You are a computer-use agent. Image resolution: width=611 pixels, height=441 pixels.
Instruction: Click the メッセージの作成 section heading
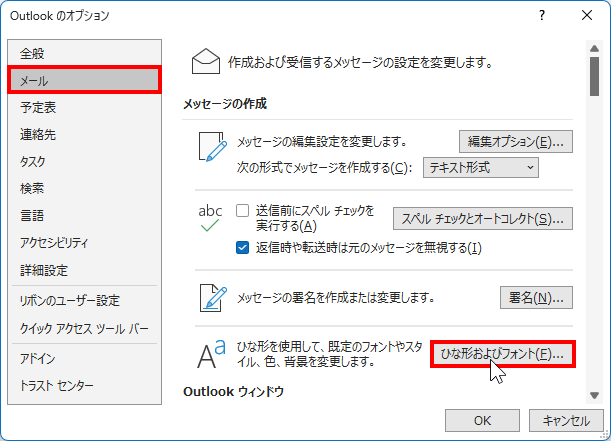225,104
